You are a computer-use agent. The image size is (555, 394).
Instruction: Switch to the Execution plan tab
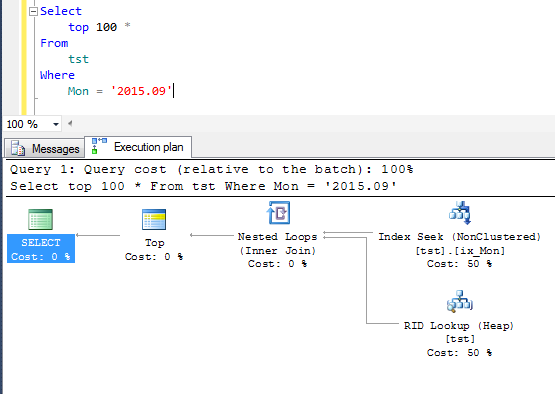click(138, 147)
